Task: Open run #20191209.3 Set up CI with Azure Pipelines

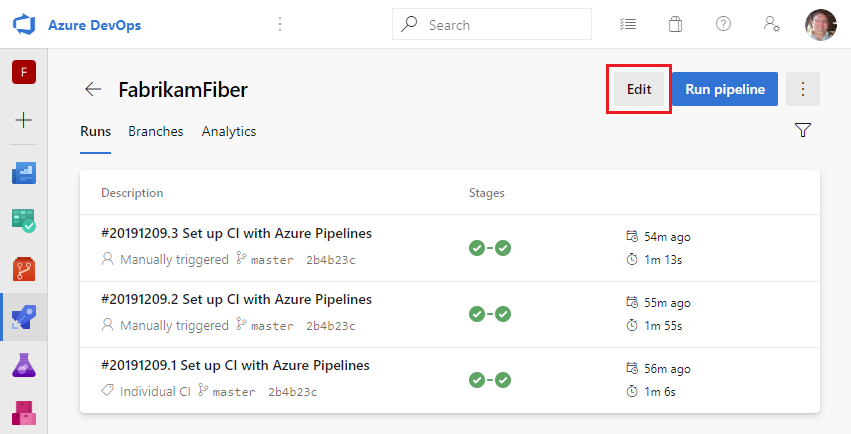Action: (x=237, y=233)
